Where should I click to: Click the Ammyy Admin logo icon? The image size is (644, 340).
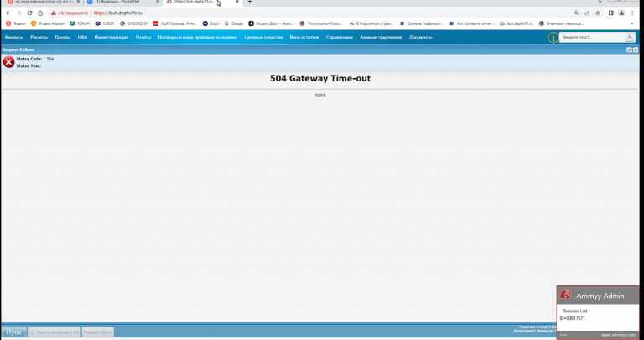(x=565, y=295)
